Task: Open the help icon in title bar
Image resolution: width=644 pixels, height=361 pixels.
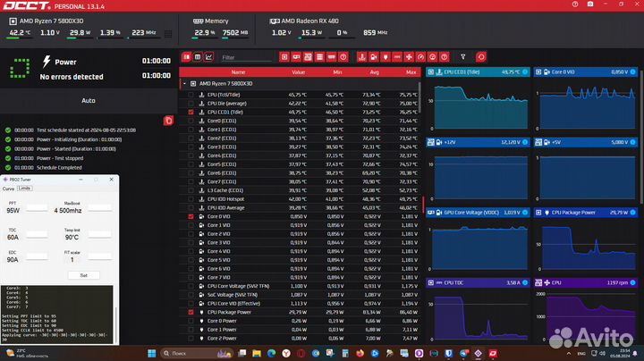Action: click(x=575, y=4)
